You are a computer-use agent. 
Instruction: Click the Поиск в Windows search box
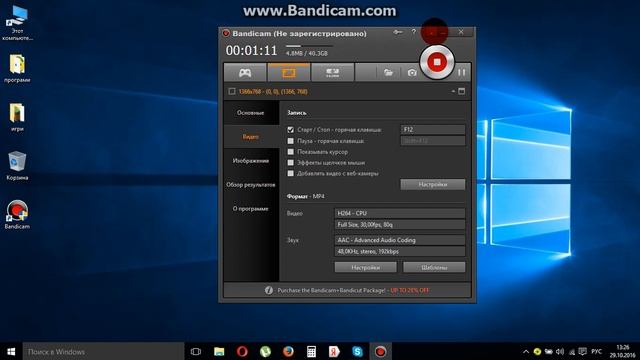point(103,351)
